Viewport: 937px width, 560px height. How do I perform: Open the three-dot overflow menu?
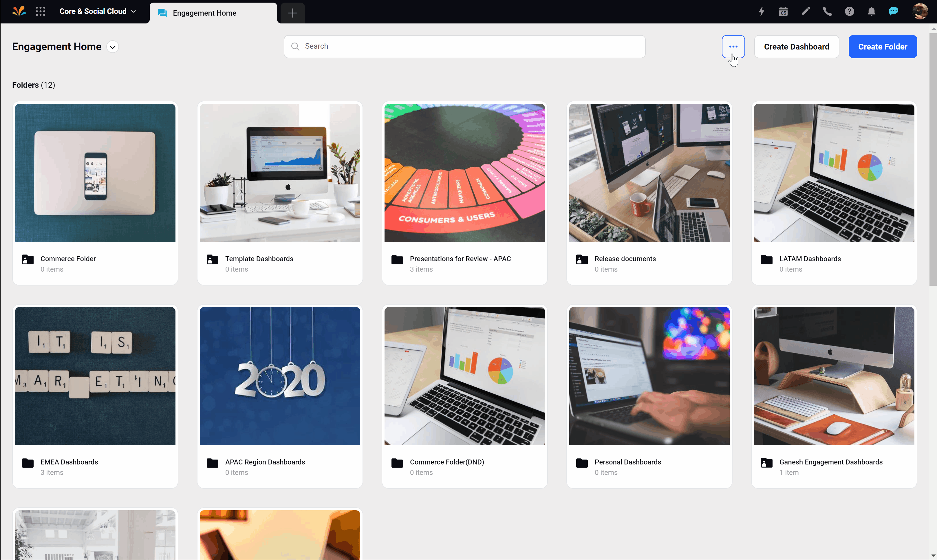point(733,47)
